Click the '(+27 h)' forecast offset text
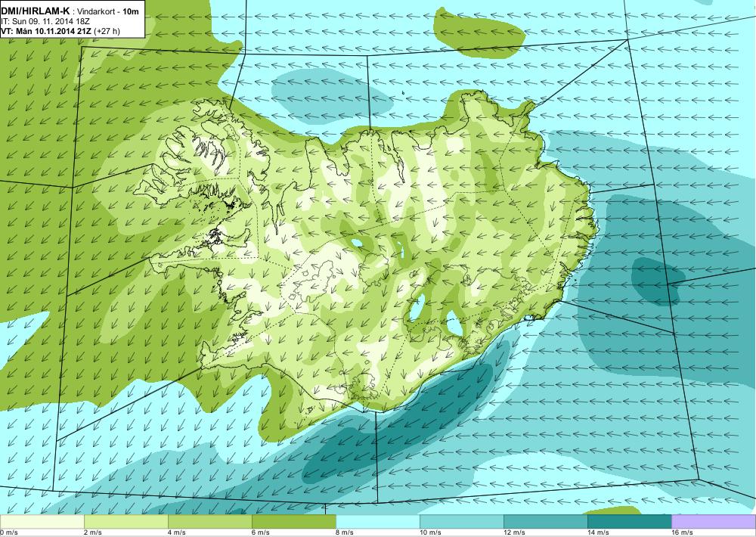This screenshot has height=537, width=756. point(107,31)
